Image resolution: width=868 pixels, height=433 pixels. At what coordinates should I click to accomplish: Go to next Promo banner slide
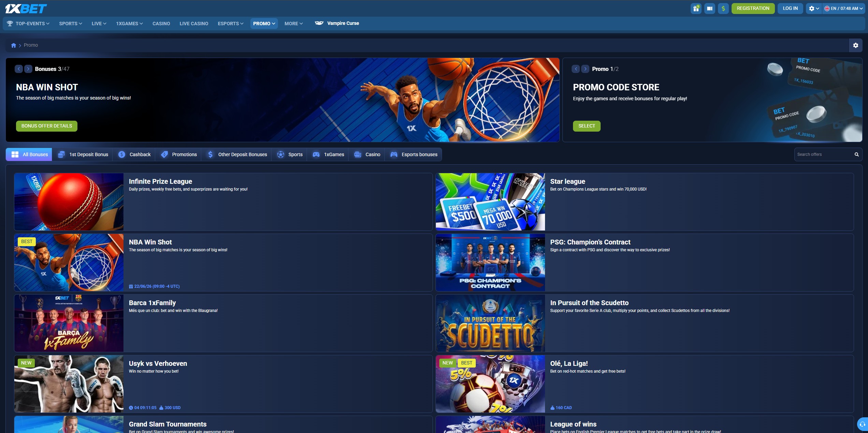point(585,69)
